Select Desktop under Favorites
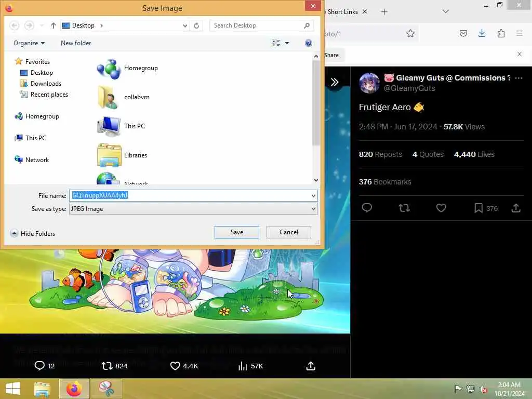532x399 pixels. [36, 73]
